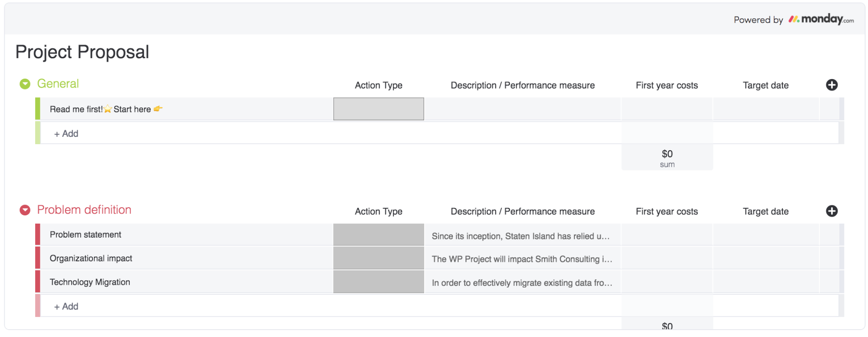The width and height of the screenshot is (868, 337).
Task: Select Action Type cell for Problem statement
Action: [x=379, y=235]
